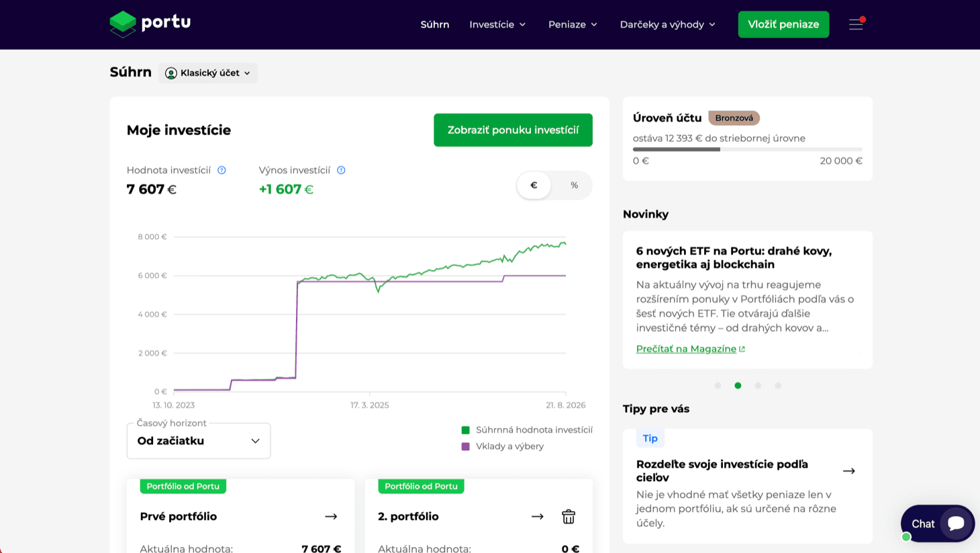Screen dimensions: 980x553
Task: Select third news carousel dot
Action: (x=758, y=385)
